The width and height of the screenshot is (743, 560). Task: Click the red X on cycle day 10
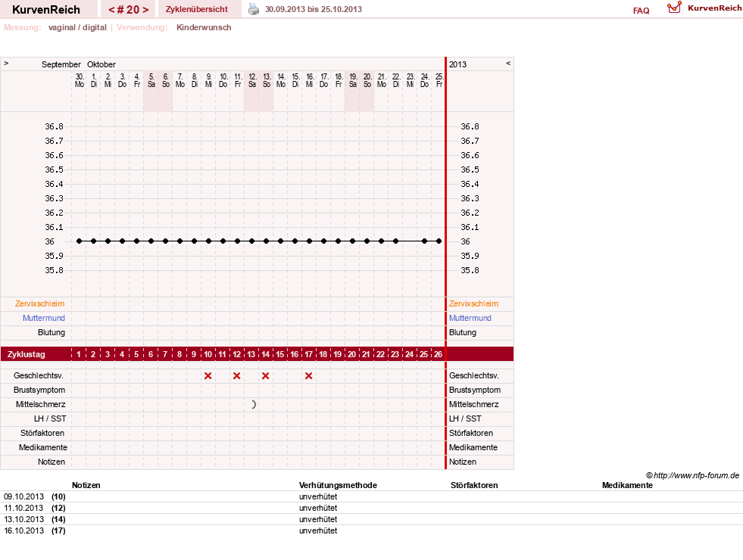point(208,376)
